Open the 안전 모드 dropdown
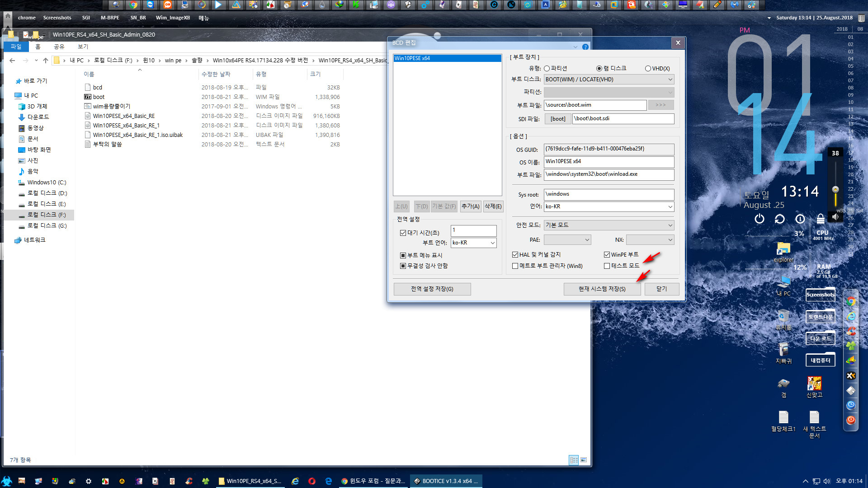868x488 pixels. coord(609,225)
